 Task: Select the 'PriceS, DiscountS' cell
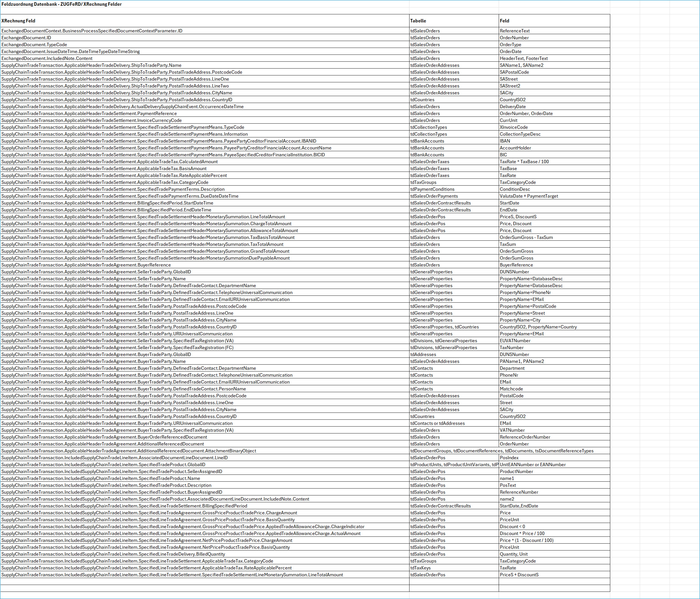[554, 217]
